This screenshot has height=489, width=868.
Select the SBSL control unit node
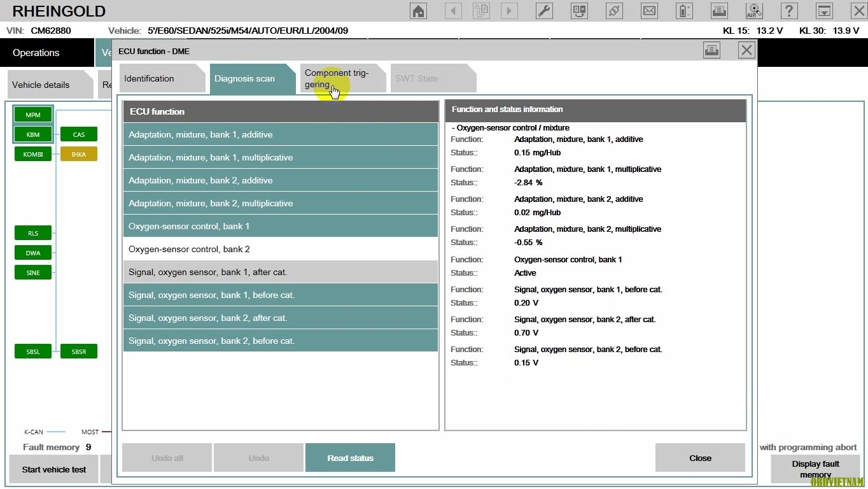pyautogui.click(x=33, y=351)
